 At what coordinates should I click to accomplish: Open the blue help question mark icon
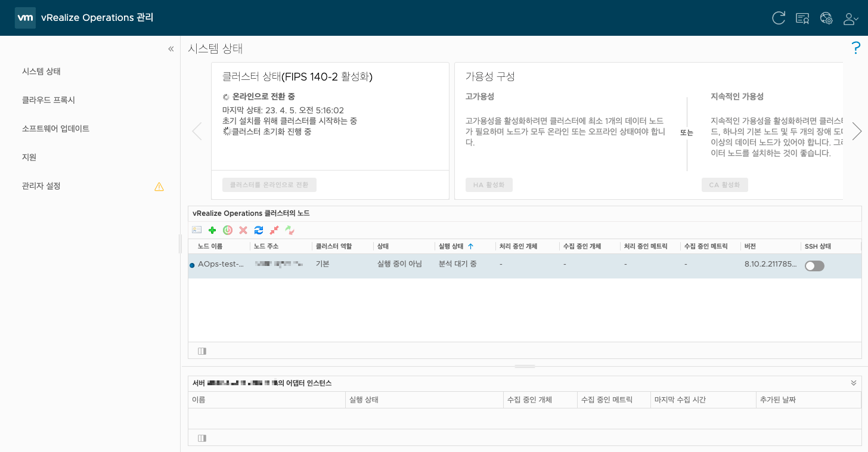point(856,48)
